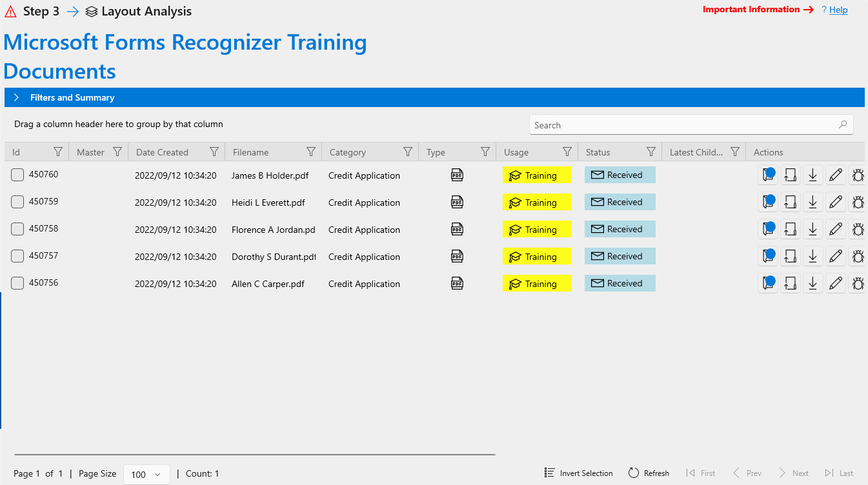Select the checkbox for document 450758
The width and height of the screenshot is (868, 485).
[x=17, y=229]
